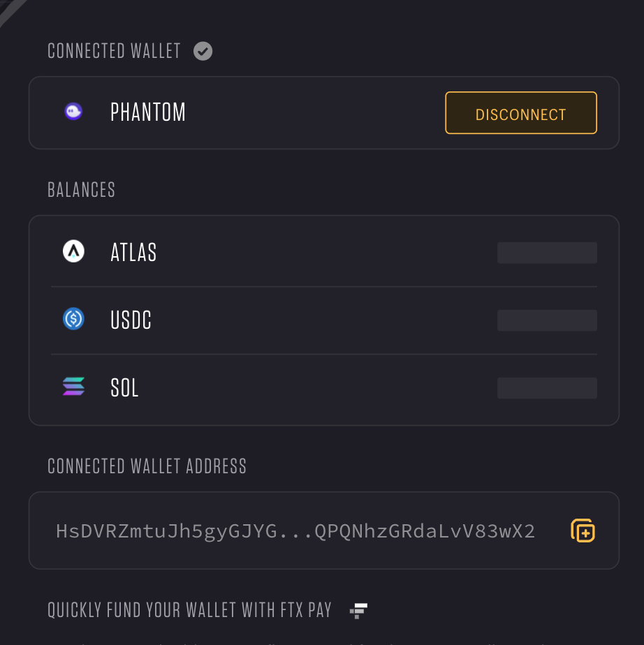The image size is (644, 645).
Task: Click Quickly Fund Your Wallet With FTX Pay
Action: [x=190, y=610]
